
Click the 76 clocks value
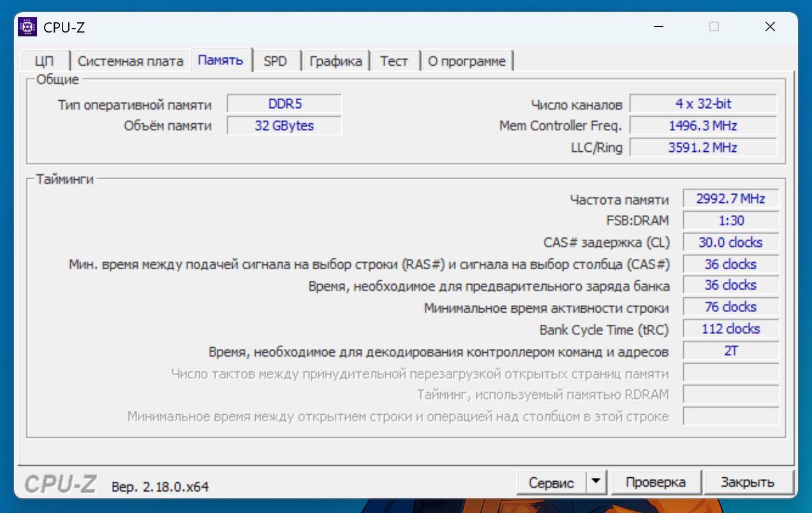click(x=731, y=307)
